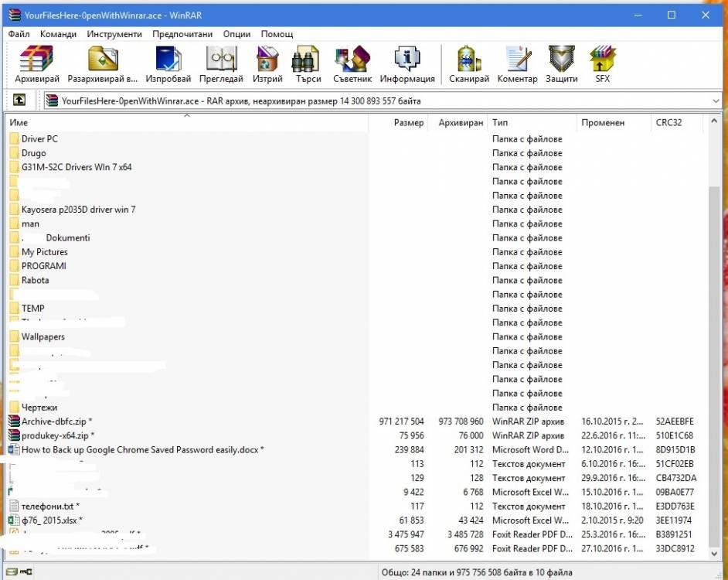Select the ф76_ 2015.xlsx Excel icon
This screenshot has width=728, height=580.
pos(15,520)
